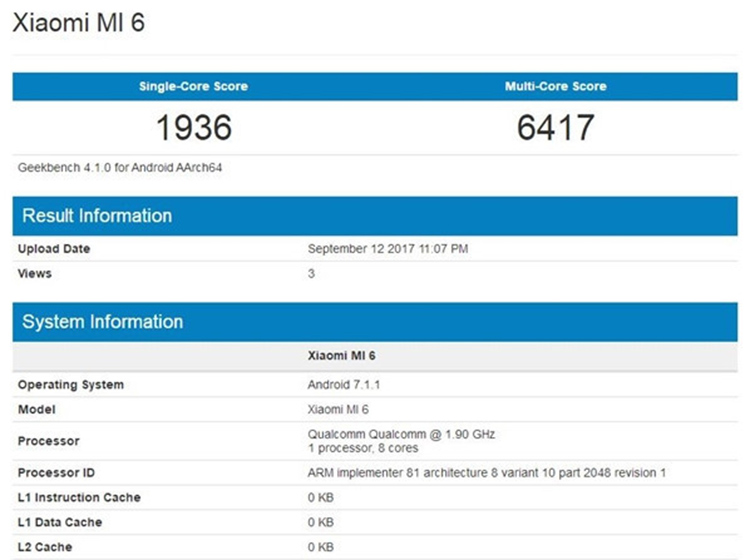The image size is (750, 560).
Task: Click the Model row label
Action: (x=37, y=409)
